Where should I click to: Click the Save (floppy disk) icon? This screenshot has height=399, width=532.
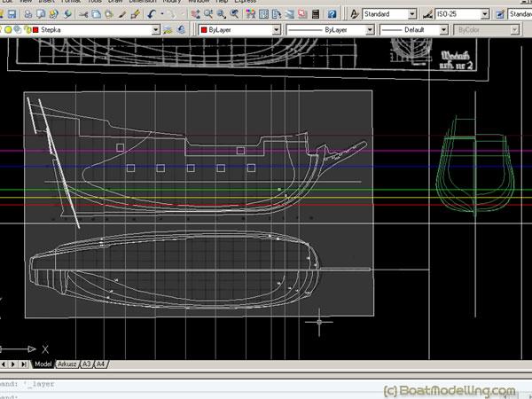[12, 14]
